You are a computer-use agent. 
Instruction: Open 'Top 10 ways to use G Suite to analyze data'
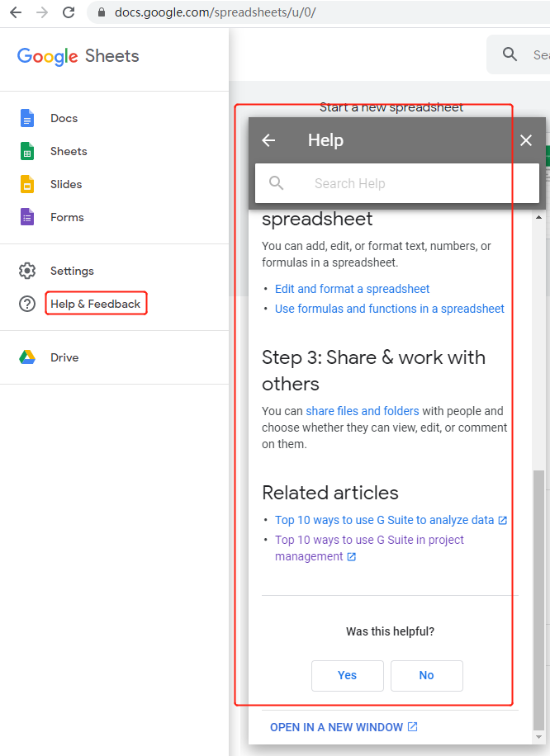point(385,520)
